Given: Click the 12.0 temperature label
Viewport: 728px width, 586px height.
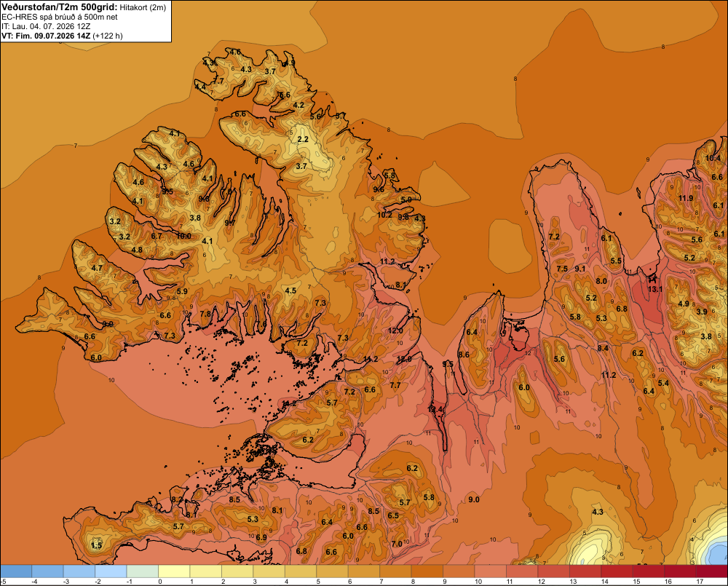Looking at the screenshot, I should pos(395,330).
